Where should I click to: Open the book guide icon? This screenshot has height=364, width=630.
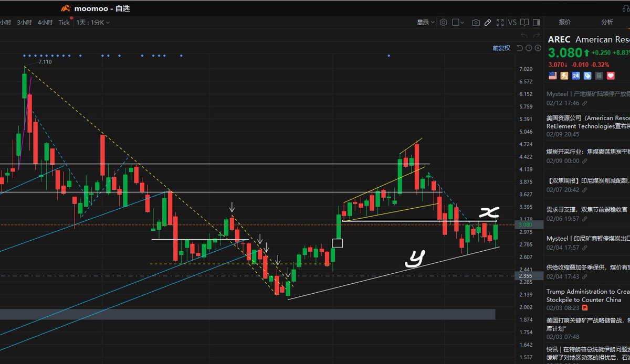[524, 23]
